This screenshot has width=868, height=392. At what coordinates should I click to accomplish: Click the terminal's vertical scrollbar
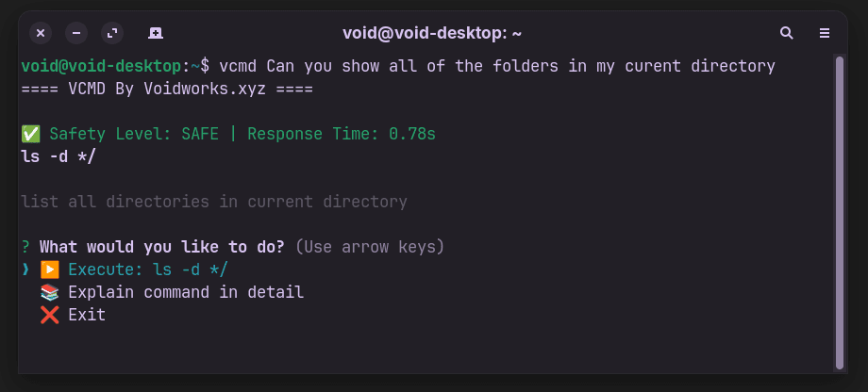click(x=839, y=213)
